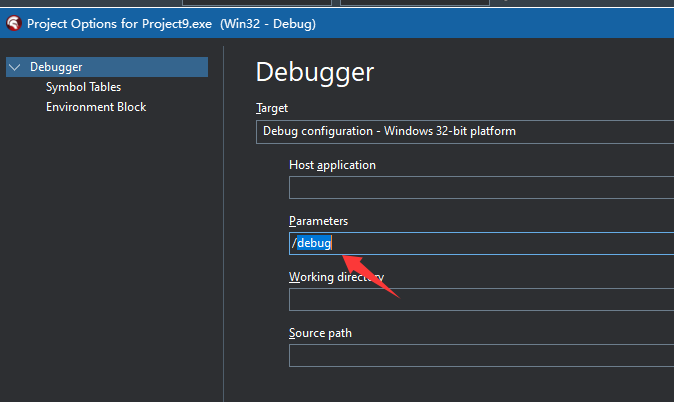Click the Target label
The width and height of the screenshot is (674, 402).
tap(272, 108)
